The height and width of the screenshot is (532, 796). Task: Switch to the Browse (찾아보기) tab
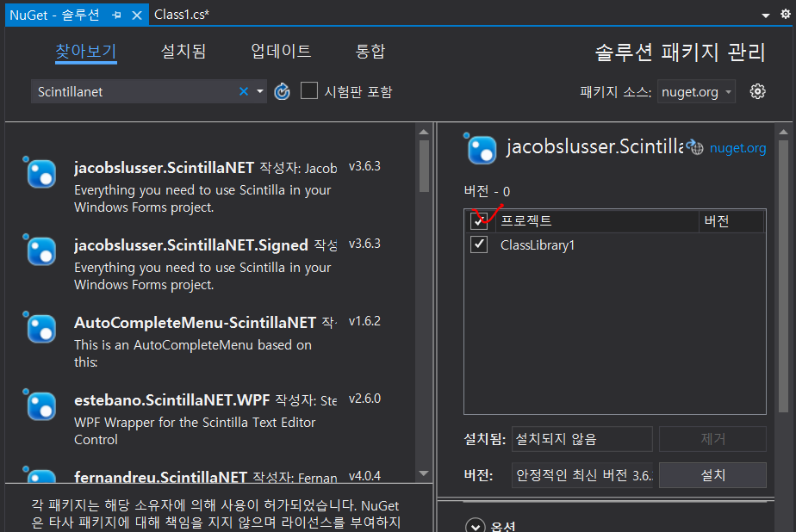(86, 52)
